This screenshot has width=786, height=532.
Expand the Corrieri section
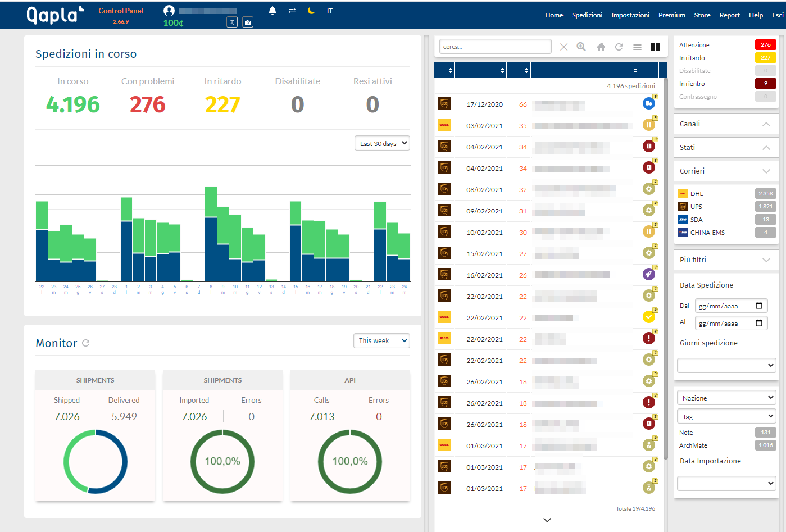tap(726, 171)
